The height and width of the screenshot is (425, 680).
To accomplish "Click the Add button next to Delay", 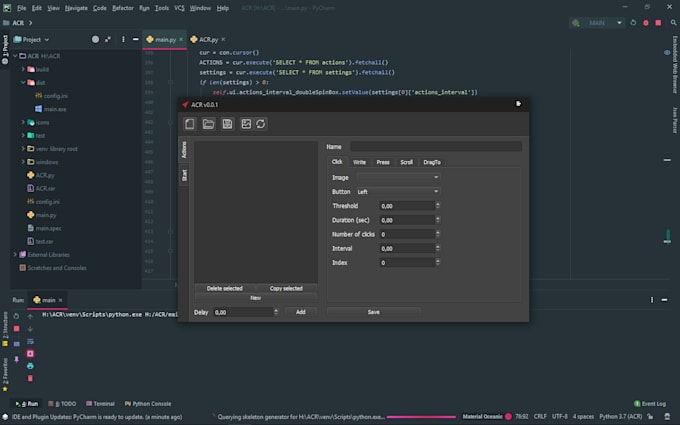I will click(x=301, y=312).
